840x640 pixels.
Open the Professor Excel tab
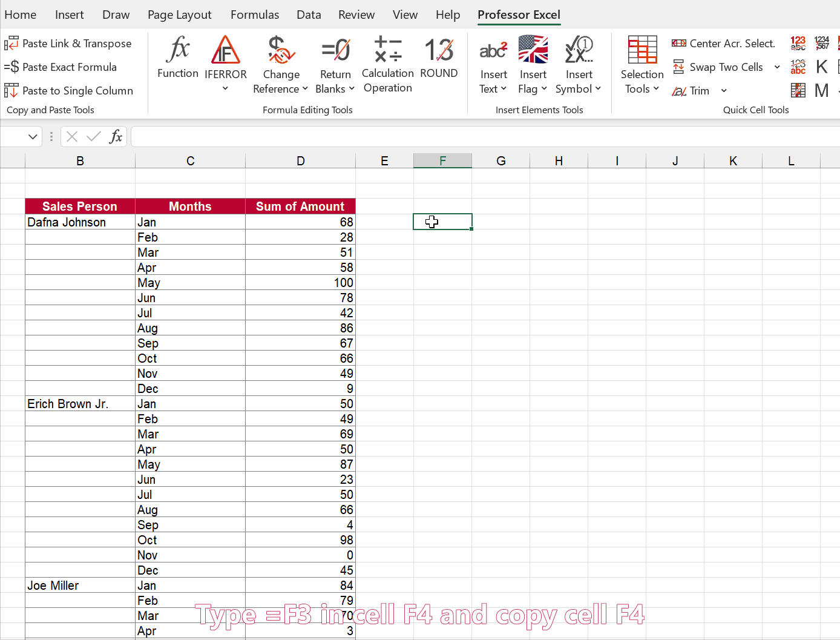pos(519,15)
